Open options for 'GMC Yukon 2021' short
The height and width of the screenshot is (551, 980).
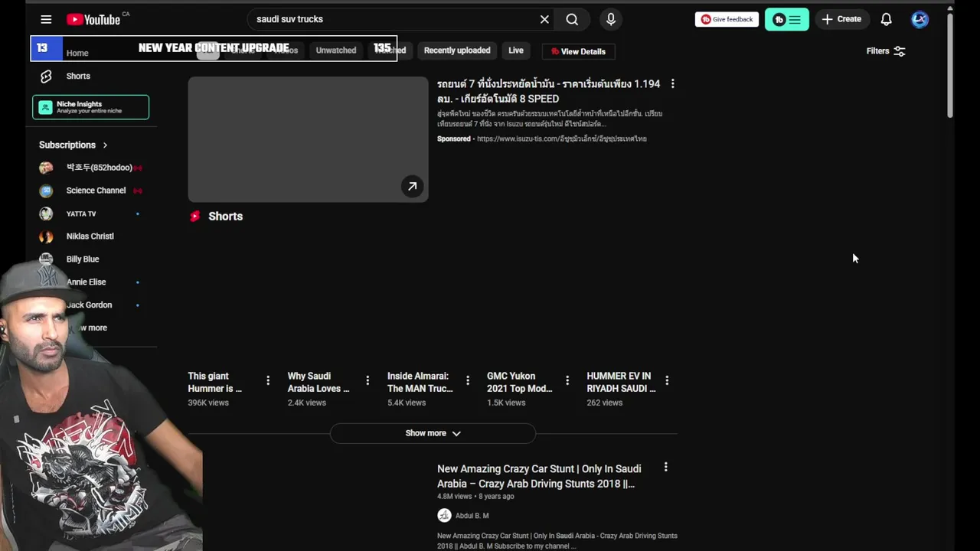point(567,380)
